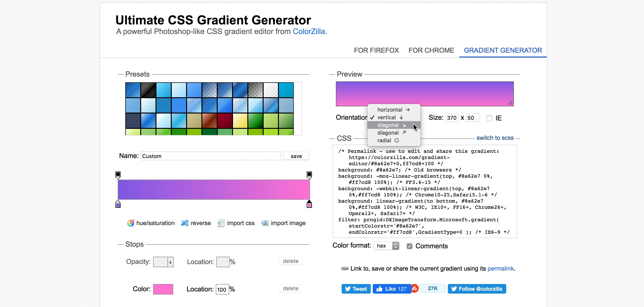Click the save preset button
This screenshot has width=644, height=307.
click(x=296, y=156)
